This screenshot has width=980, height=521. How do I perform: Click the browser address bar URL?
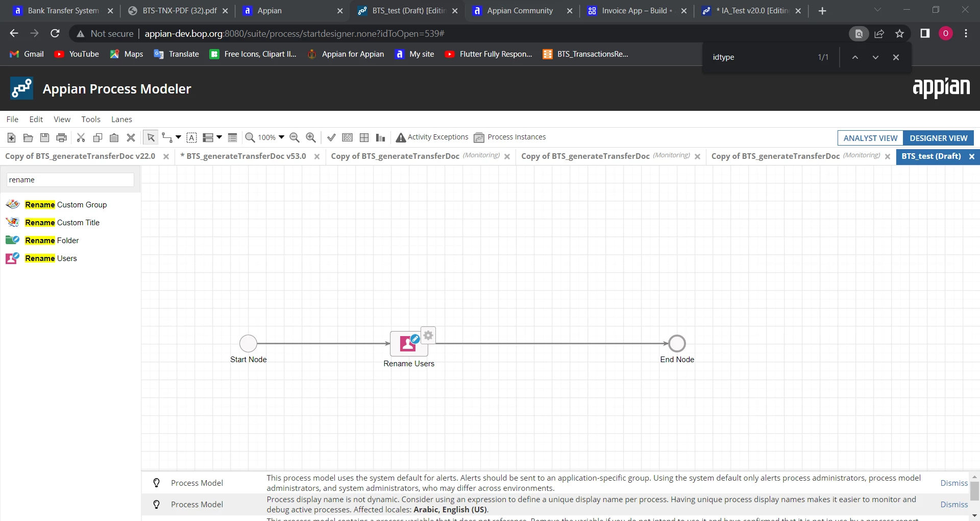pyautogui.click(x=295, y=34)
